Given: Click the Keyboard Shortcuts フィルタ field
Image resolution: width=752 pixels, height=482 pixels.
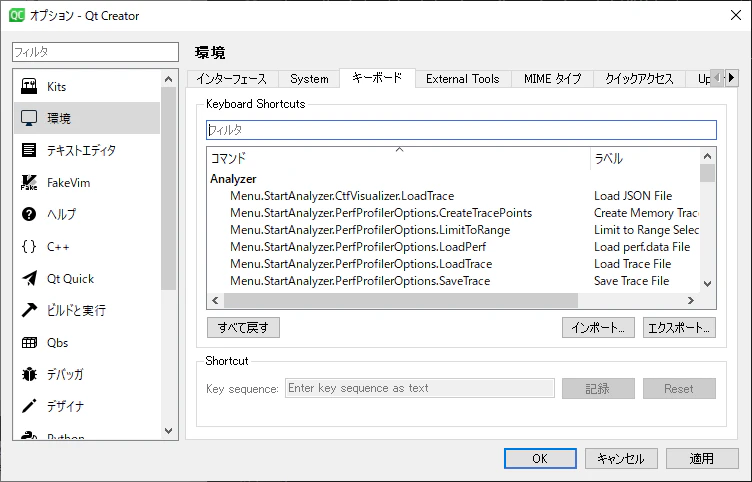Looking at the screenshot, I should tap(461, 130).
